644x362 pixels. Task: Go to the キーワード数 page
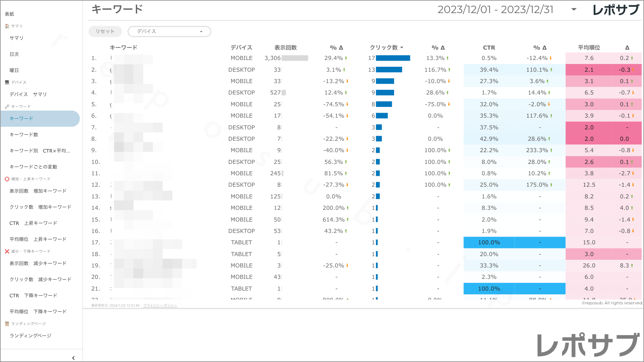pyautogui.click(x=24, y=135)
